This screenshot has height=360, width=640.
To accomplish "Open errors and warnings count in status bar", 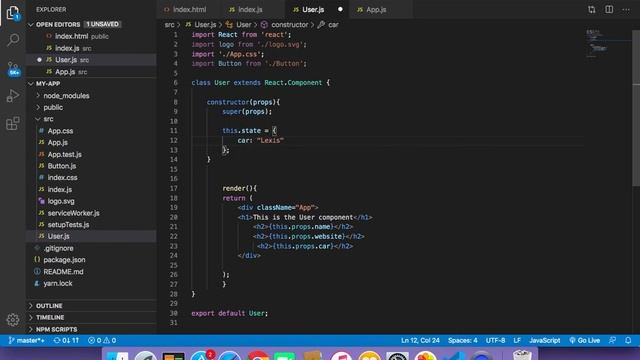I will point(102,340).
